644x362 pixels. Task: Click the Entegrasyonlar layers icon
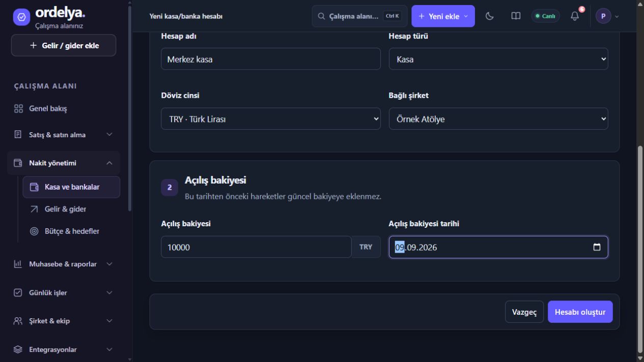(x=18, y=350)
